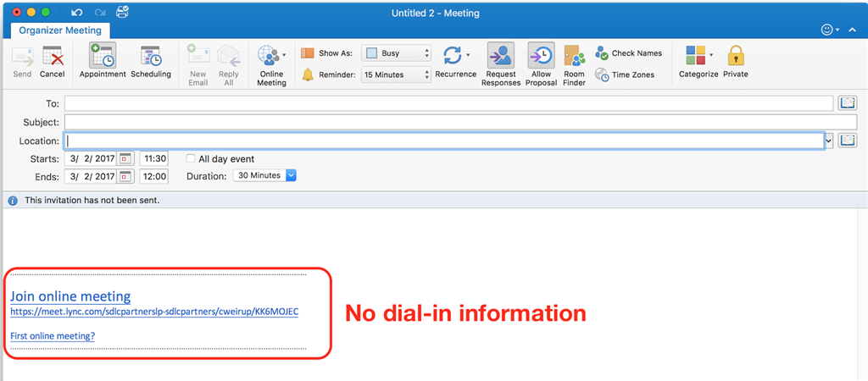Click the print icon in title bar
This screenshot has width=868, height=381.
pos(122,12)
